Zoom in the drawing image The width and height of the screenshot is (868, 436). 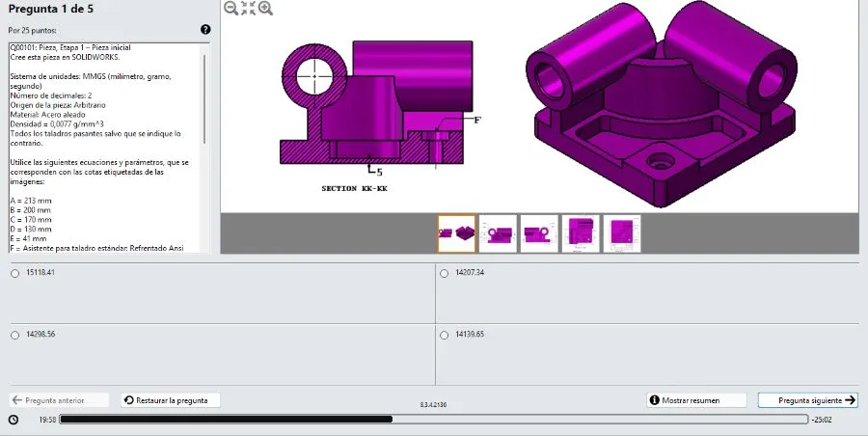[x=266, y=8]
